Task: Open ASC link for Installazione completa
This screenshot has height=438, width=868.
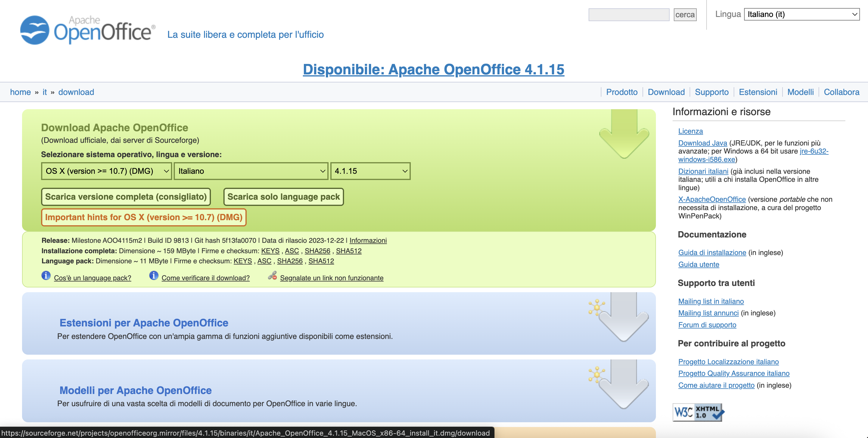Action: click(292, 251)
